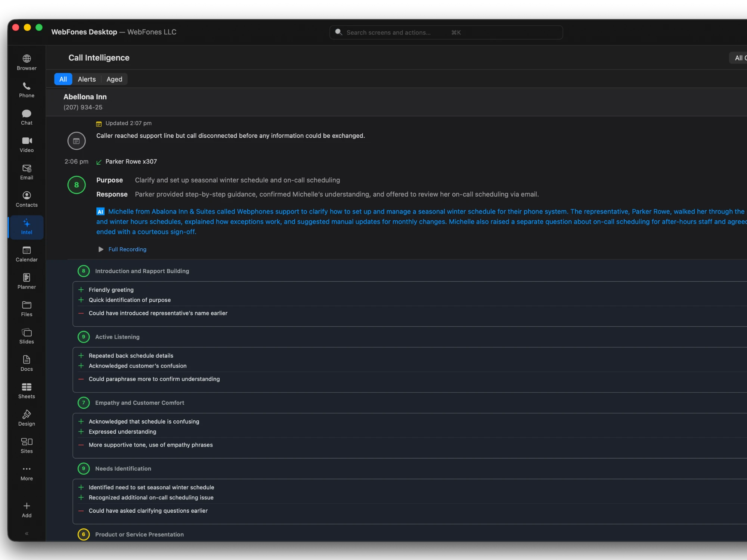Click 'Expressed understanding' positive item
747x560 pixels.
(x=123, y=432)
